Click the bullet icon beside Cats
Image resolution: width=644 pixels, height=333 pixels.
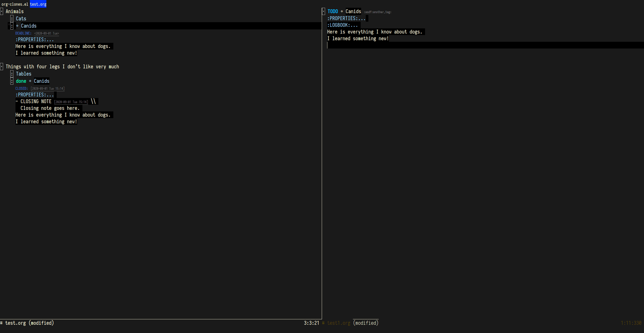tap(12, 19)
